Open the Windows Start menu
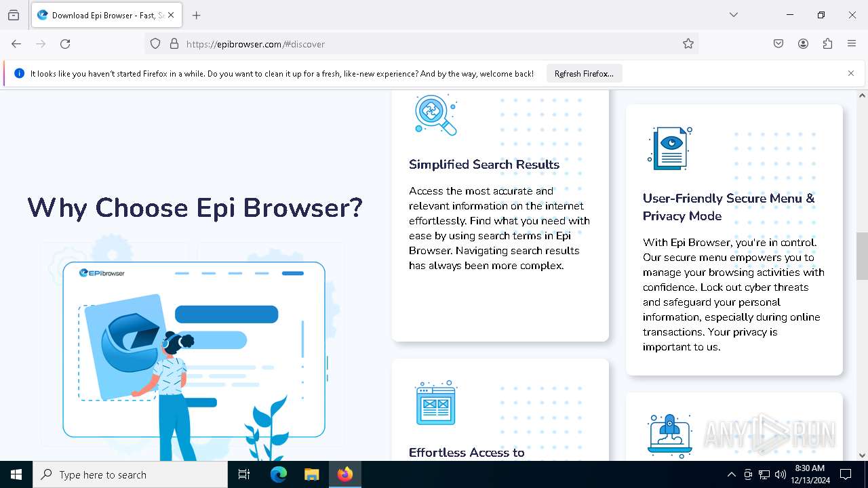The height and width of the screenshot is (488, 868). (16, 474)
